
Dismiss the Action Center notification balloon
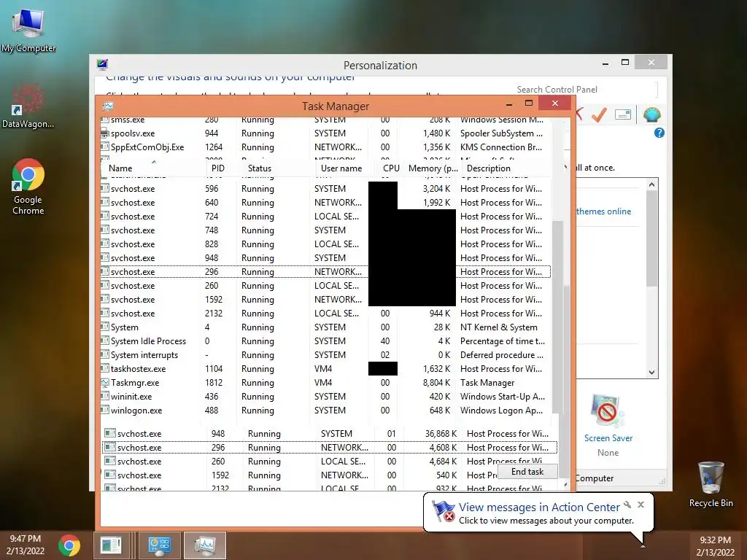point(640,505)
